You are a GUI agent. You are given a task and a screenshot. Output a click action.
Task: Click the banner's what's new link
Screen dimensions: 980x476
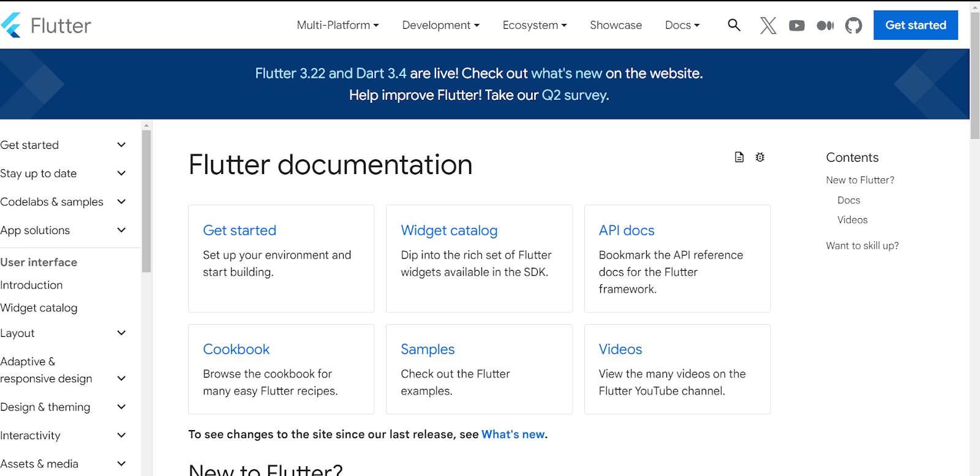coord(567,74)
